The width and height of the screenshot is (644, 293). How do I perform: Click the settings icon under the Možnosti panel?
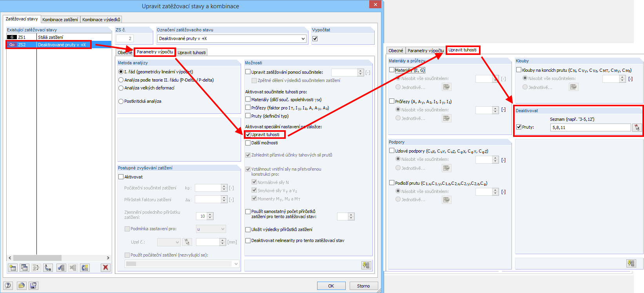pyautogui.click(x=366, y=265)
